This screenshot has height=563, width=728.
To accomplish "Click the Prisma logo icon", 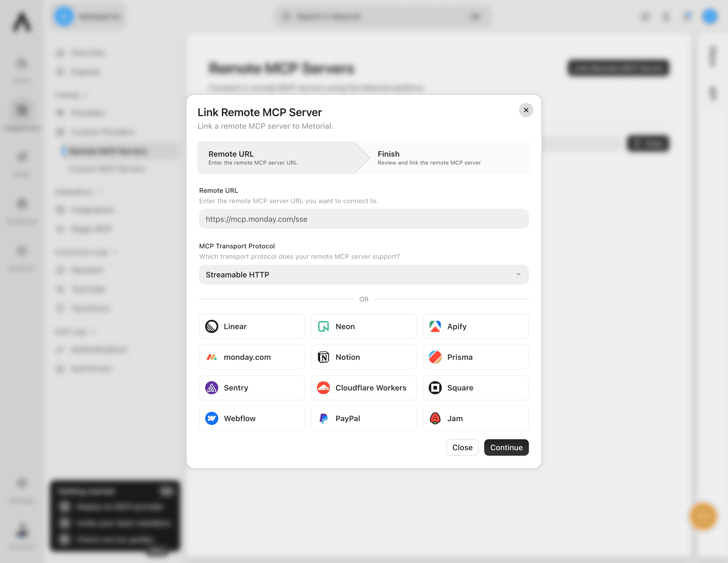I will click(435, 357).
